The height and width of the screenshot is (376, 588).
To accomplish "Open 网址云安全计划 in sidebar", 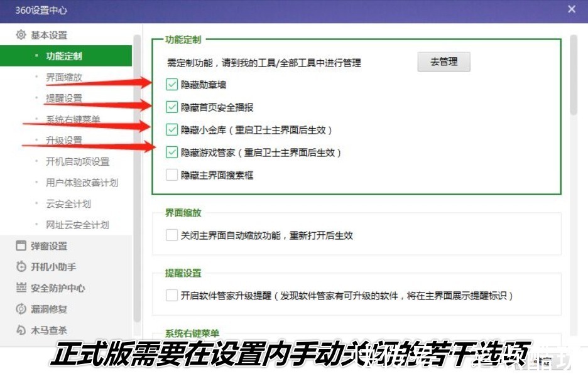I will (77, 225).
